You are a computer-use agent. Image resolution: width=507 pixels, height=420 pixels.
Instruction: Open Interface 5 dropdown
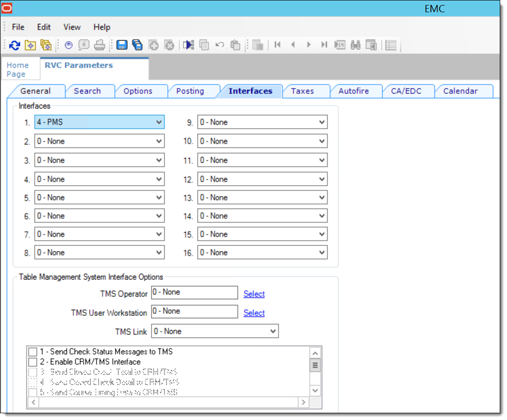(x=100, y=197)
